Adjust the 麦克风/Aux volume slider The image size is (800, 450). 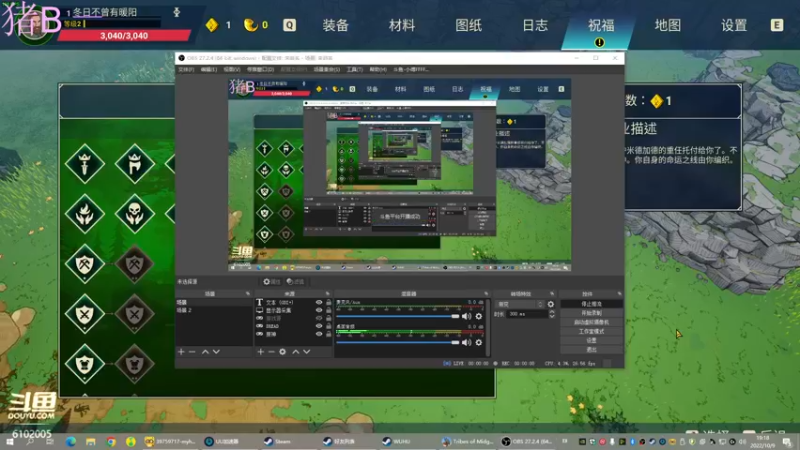coord(397,316)
